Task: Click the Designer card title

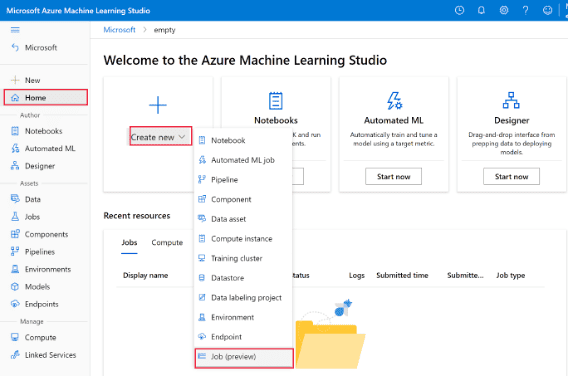Action: click(x=511, y=120)
